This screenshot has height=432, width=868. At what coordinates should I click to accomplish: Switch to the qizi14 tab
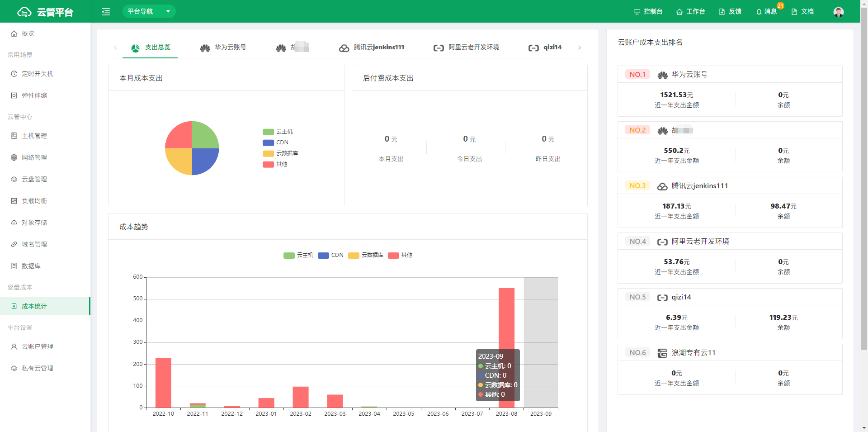point(545,47)
